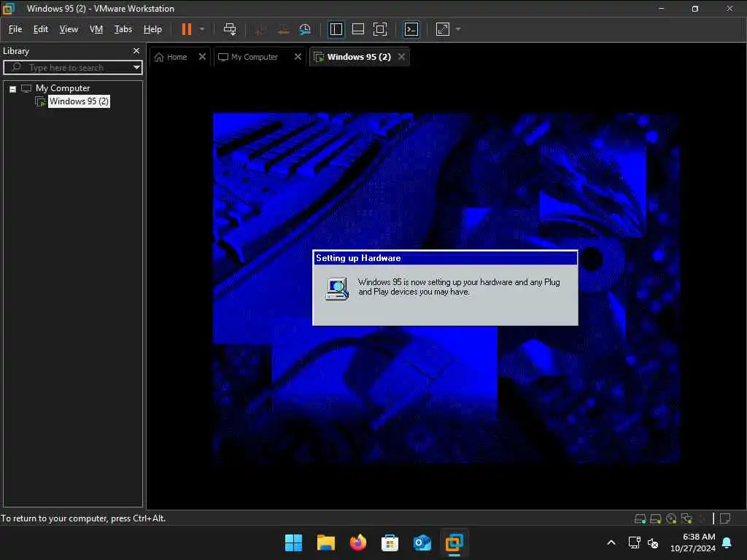Click the muted volume tray icon
Viewport: 747px width, 560px height.
(653, 542)
